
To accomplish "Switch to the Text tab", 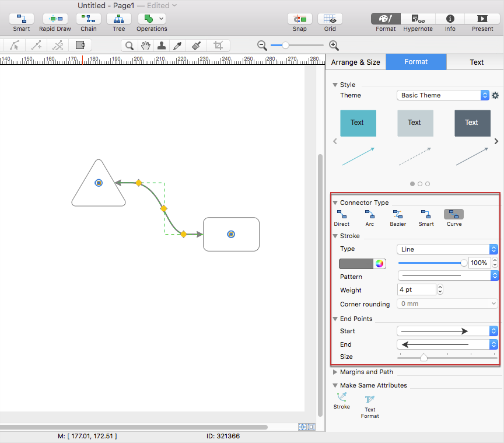I will pyautogui.click(x=476, y=62).
